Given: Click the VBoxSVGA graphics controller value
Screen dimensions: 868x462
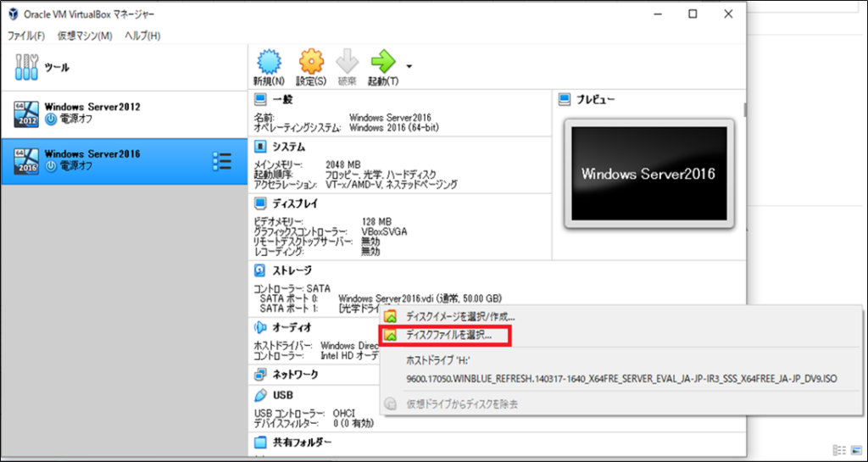Looking at the screenshot, I should [384, 231].
